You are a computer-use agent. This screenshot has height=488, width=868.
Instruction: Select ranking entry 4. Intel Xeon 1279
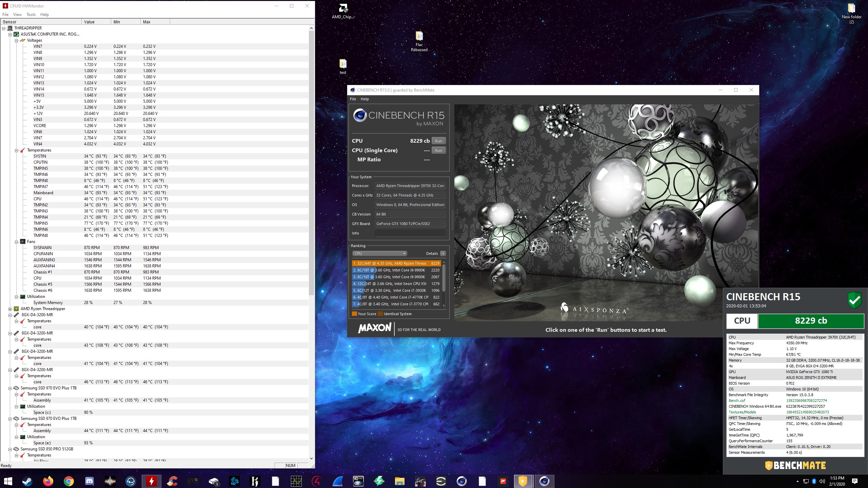click(396, 284)
